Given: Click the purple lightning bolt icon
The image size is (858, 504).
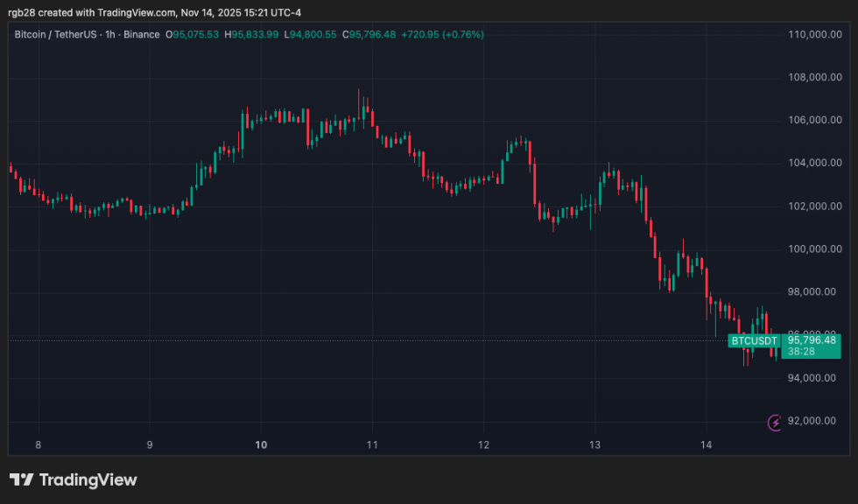Looking at the screenshot, I should tap(775, 423).
